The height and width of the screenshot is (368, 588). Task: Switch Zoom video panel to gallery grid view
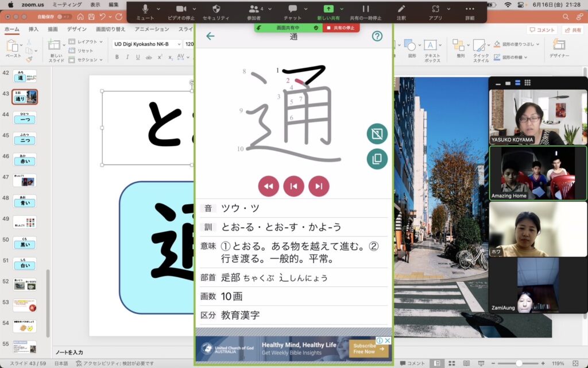click(527, 83)
